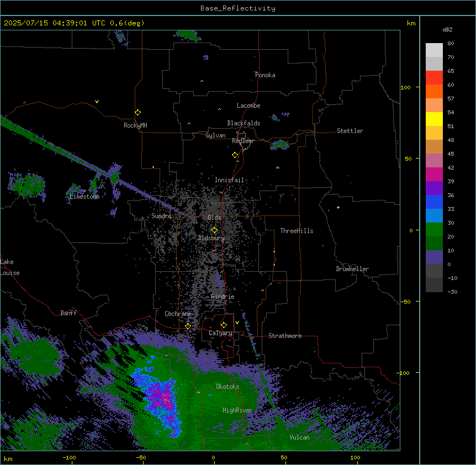Viewport: 476px width, 465px height.
Task: Click the 100 value on the vertical axis
Action: tap(405, 87)
